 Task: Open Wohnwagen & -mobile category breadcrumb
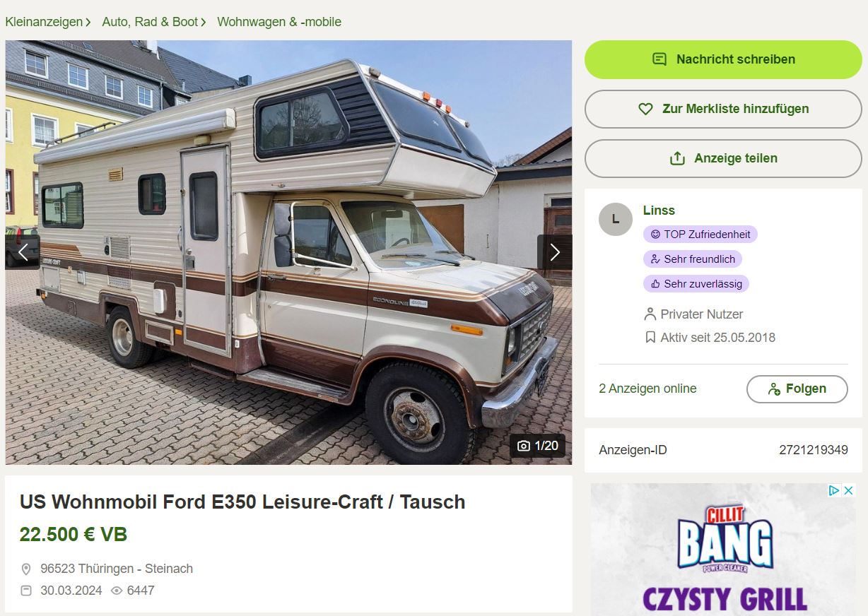click(279, 22)
